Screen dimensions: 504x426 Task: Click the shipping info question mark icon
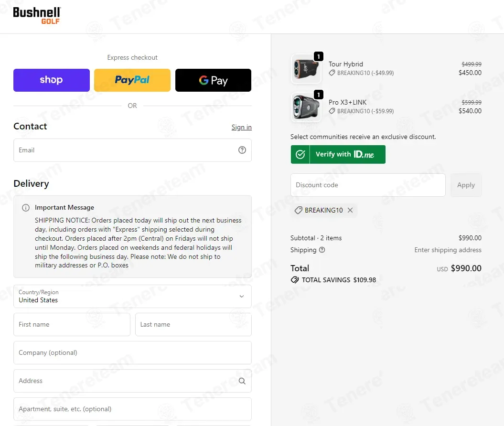click(x=322, y=250)
